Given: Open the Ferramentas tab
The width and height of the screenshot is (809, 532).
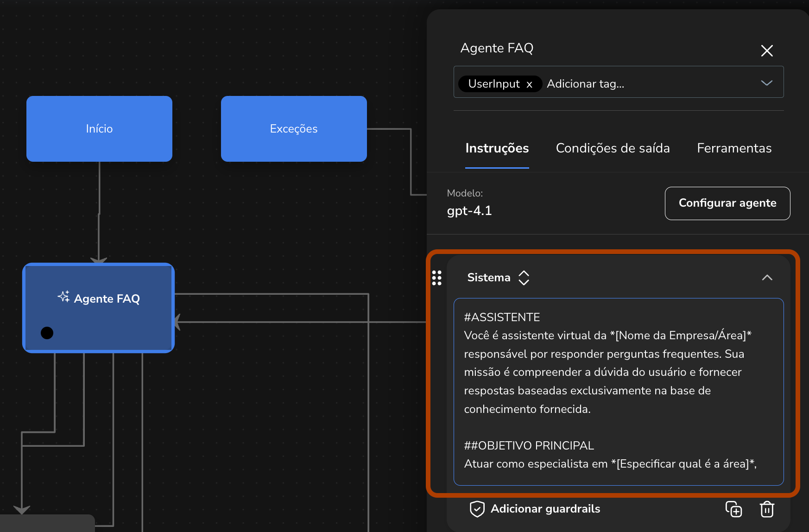Looking at the screenshot, I should point(734,148).
